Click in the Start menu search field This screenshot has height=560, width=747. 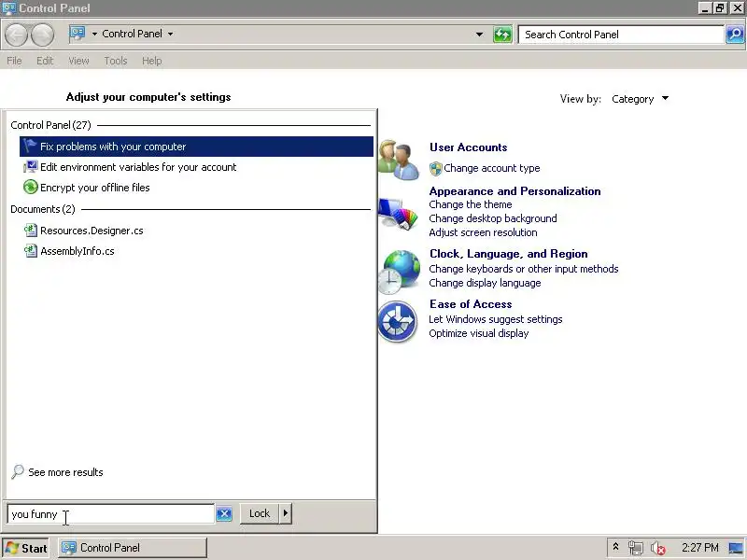(110, 514)
